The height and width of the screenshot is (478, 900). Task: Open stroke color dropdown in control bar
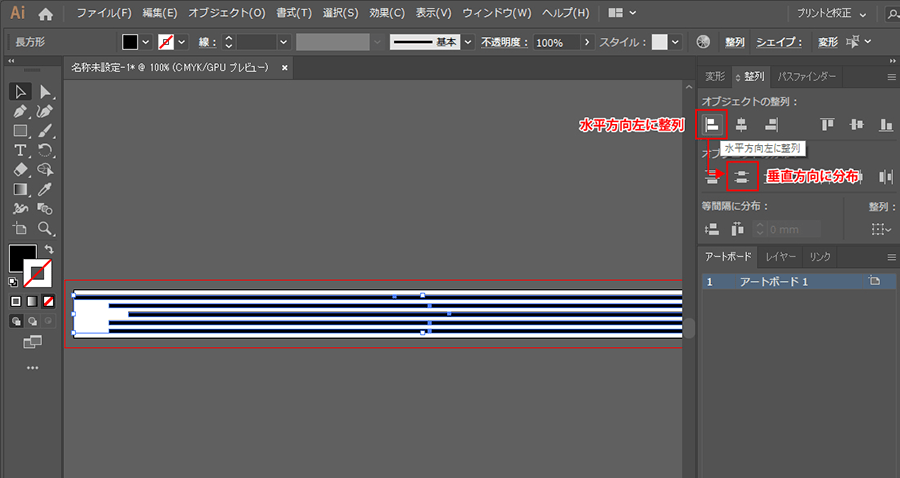182,42
